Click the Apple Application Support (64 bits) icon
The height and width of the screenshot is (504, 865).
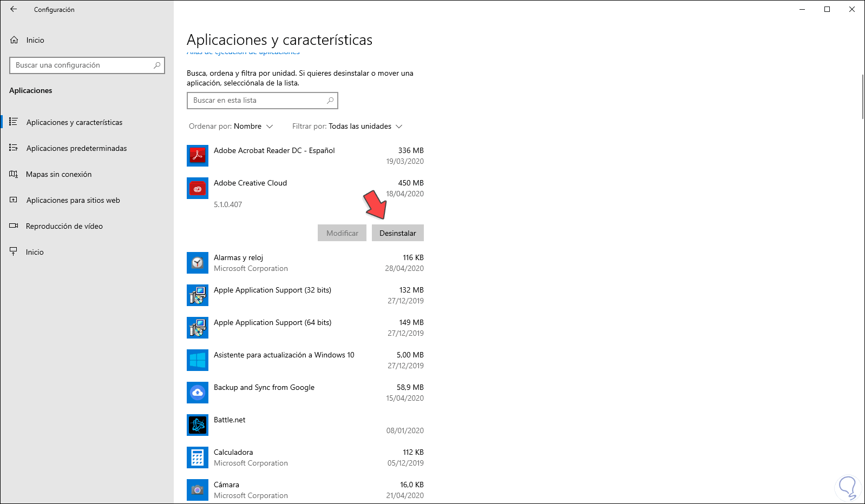(198, 328)
